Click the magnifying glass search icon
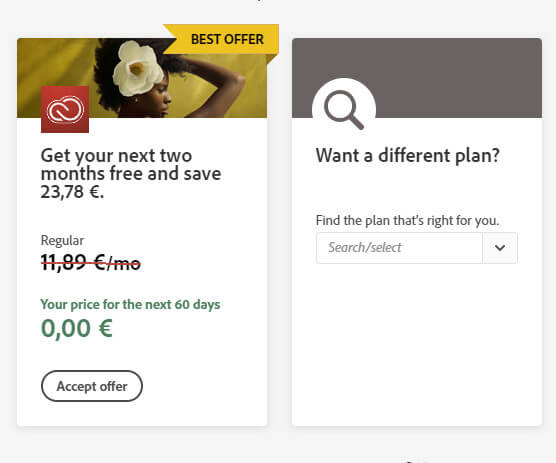Viewport: 556px width, 463px height. 344,110
